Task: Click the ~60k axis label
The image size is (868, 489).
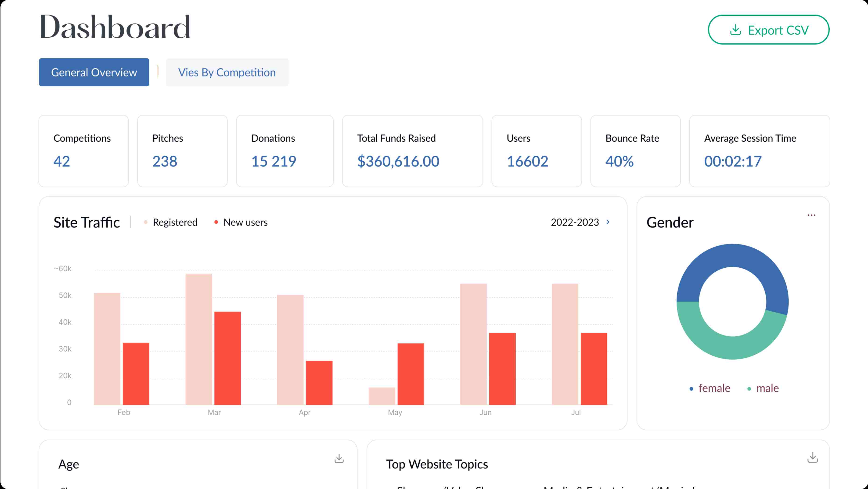Action: tap(63, 269)
